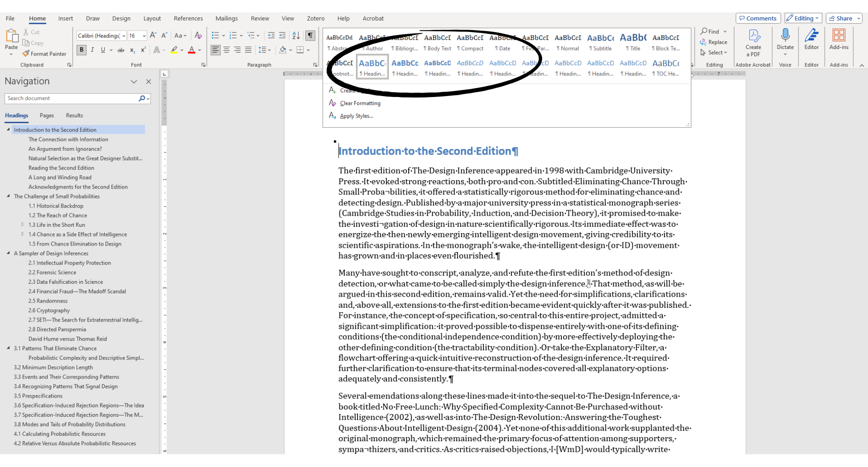Click Clear Formatting in styles gallery
Viewport: 868px width, 467px height.
pos(360,103)
